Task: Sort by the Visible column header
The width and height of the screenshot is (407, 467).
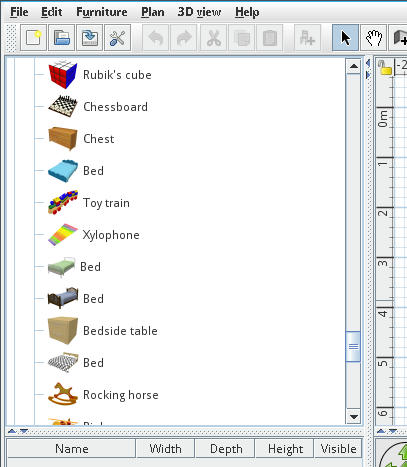Action: click(338, 449)
